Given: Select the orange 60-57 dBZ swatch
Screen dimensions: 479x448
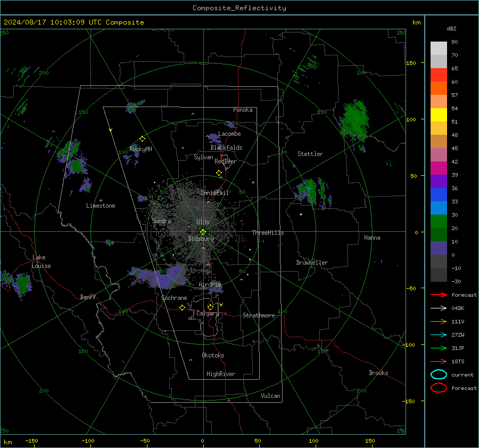Looking at the screenshot, I should pos(439,88).
